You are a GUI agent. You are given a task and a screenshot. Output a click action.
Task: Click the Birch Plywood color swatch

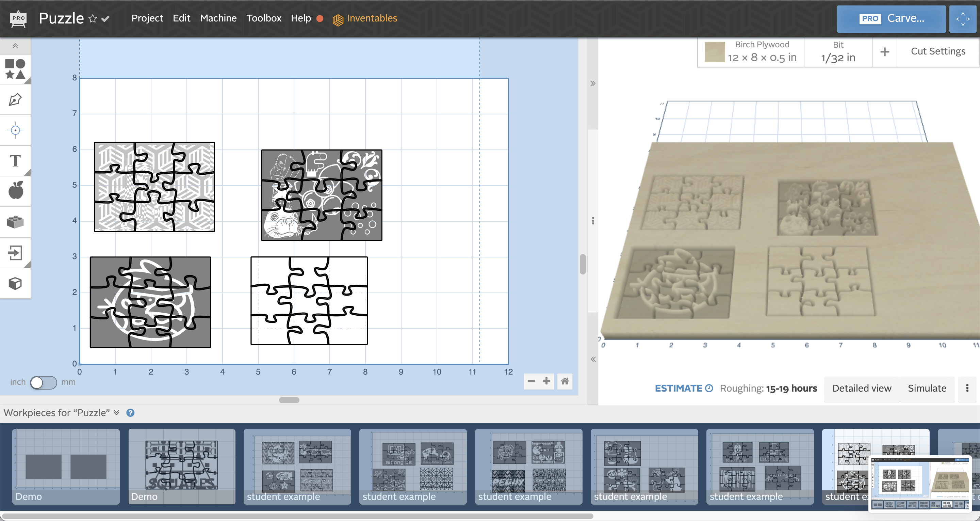pos(715,52)
